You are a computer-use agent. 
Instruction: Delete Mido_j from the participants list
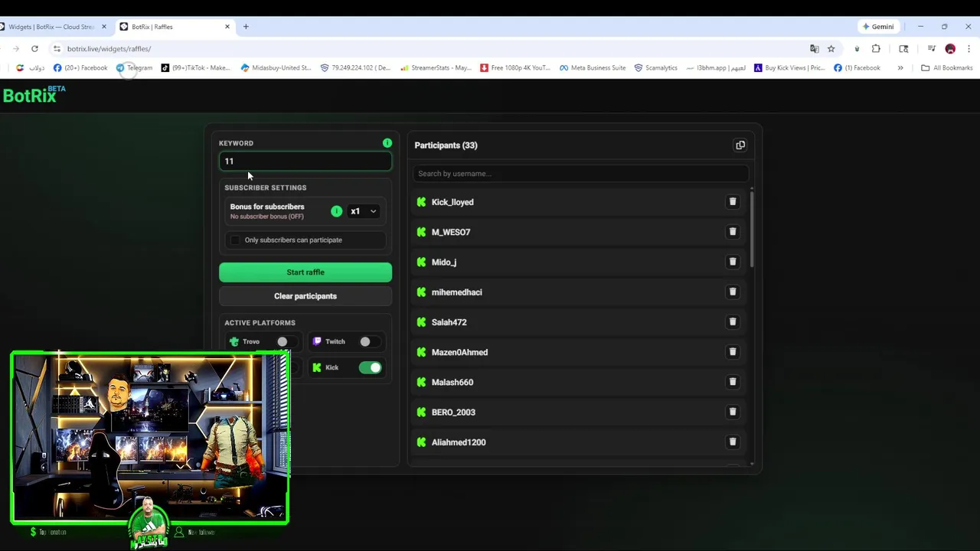(x=733, y=262)
